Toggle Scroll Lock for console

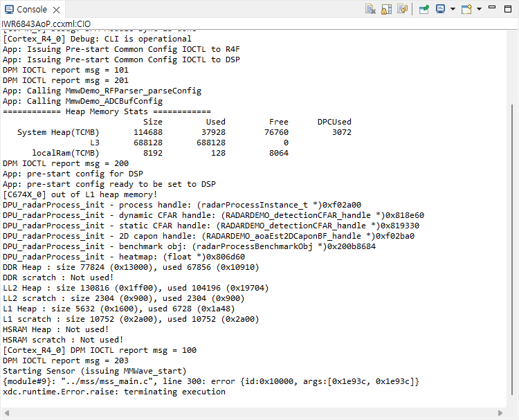click(386, 9)
